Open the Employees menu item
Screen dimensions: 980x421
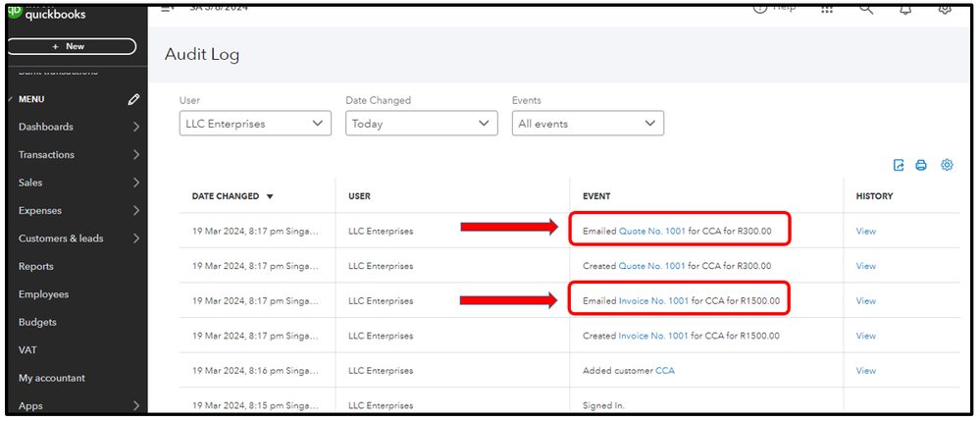[x=43, y=294]
